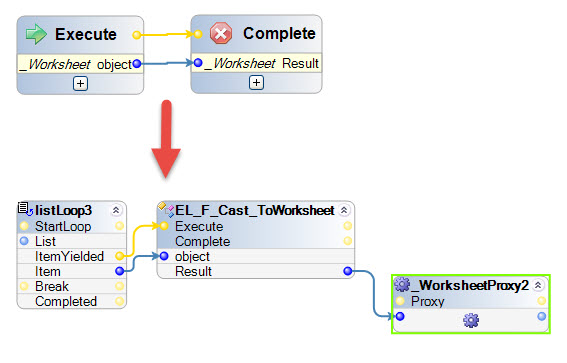Click the yellow pin left of Proxy
The height and width of the screenshot is (363, 567).
(400, 301)
